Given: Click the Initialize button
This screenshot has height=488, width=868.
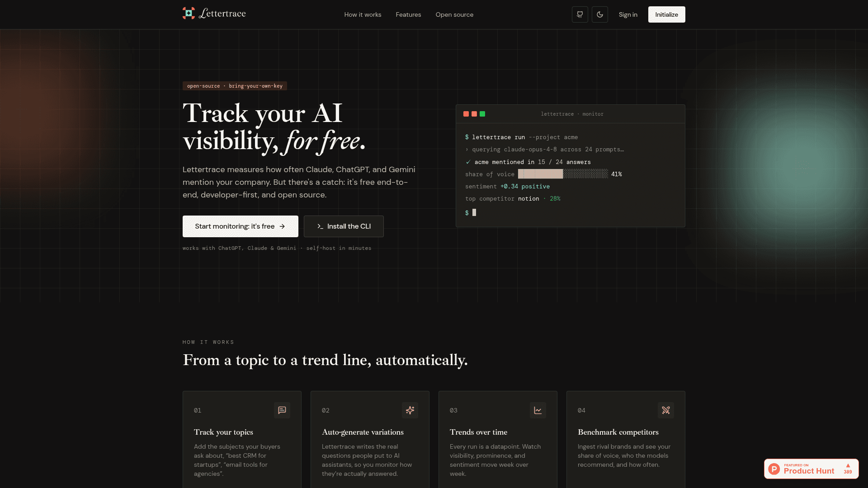Looking at the screenshot, I should tap(666, 14).
